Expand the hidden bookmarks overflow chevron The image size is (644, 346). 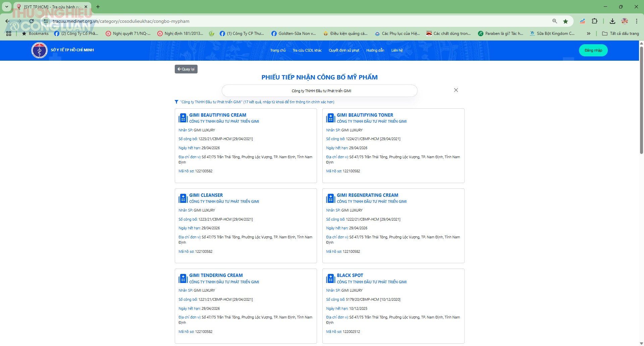click(588, 34)
